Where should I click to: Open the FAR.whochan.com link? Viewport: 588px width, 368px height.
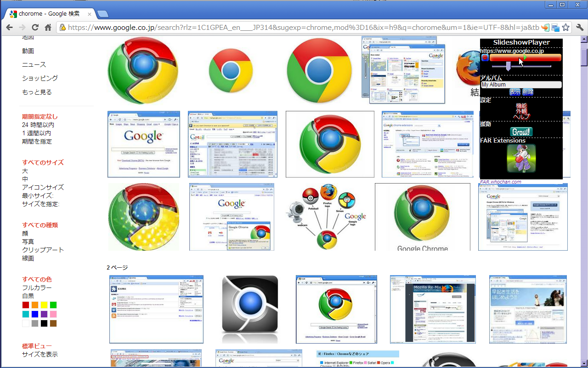click(501, 182)
